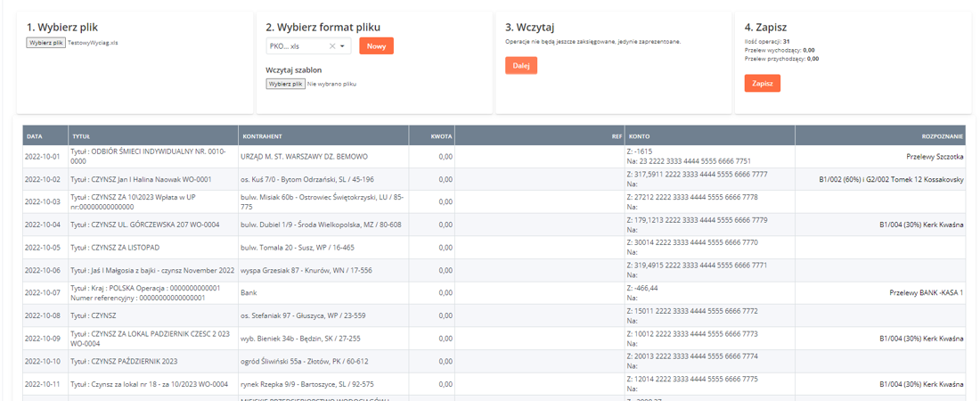Click the KONTRAHENT column header
This screenshot has height=401, width=980.
[x=262, y=136]
